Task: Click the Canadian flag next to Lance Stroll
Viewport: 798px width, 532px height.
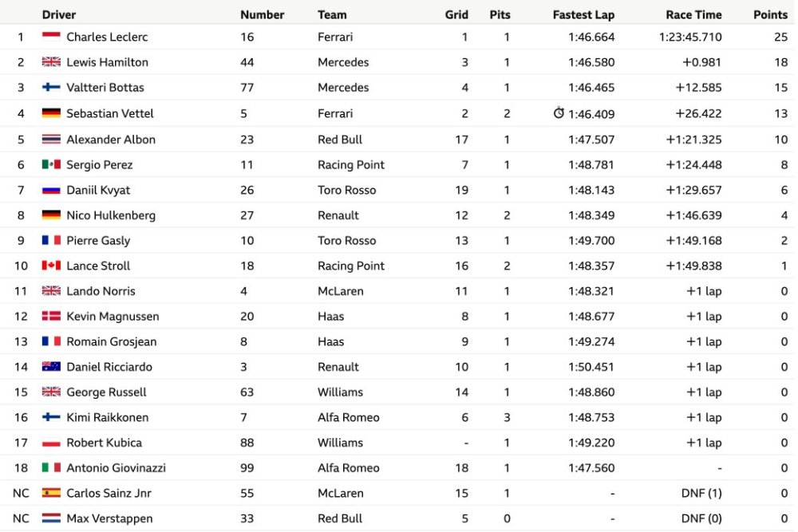Action: 51,266
